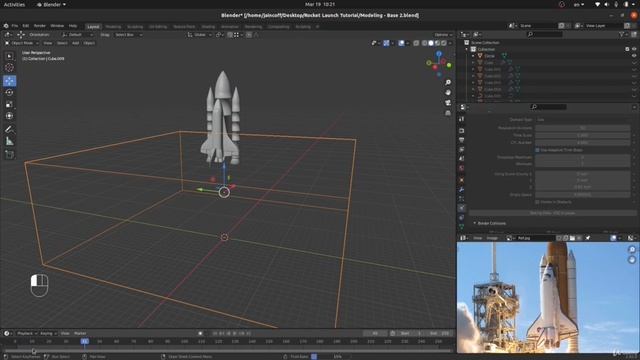
Task: Toggle the camera view icon
Action: click(x=448, y=103)
